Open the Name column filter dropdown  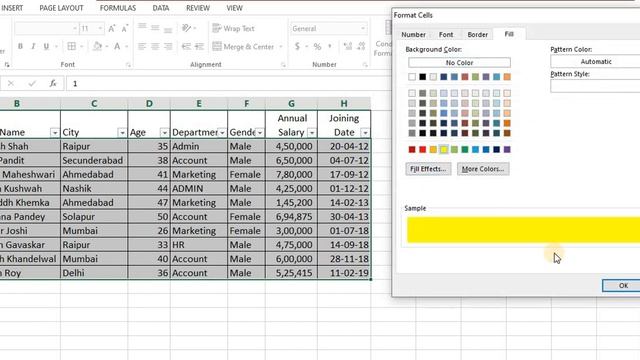coord(54,133)
